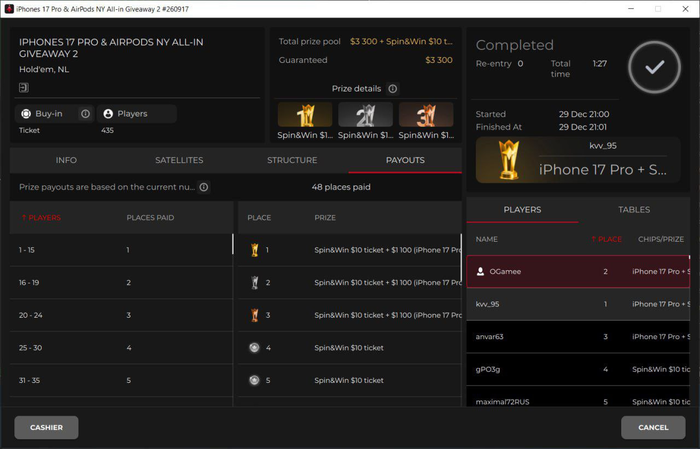Screen dimensions: 700x449
Task: Click the chip icon for place 5
Action: (x=254, y=380)
